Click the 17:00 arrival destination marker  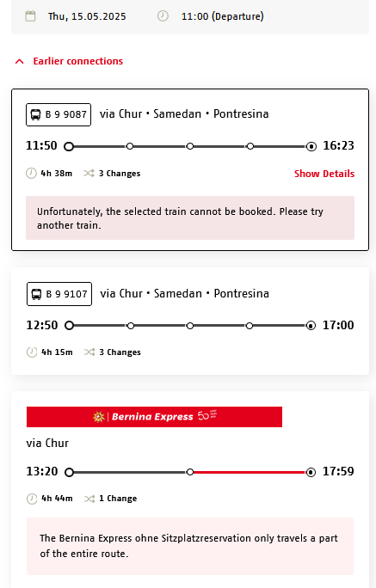[311, 326]
